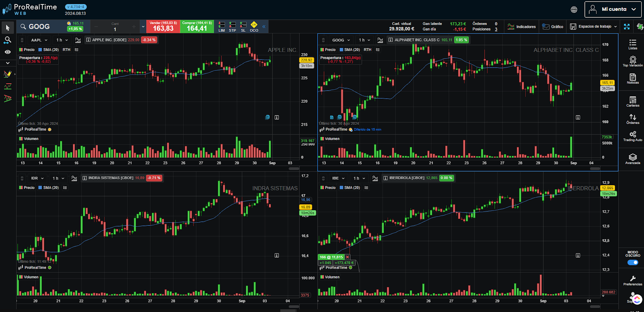Image resolution: width=644 pixels, height=312 pixels.
Task: Open the IDR ticker dropdown
Action: point(37,178)
